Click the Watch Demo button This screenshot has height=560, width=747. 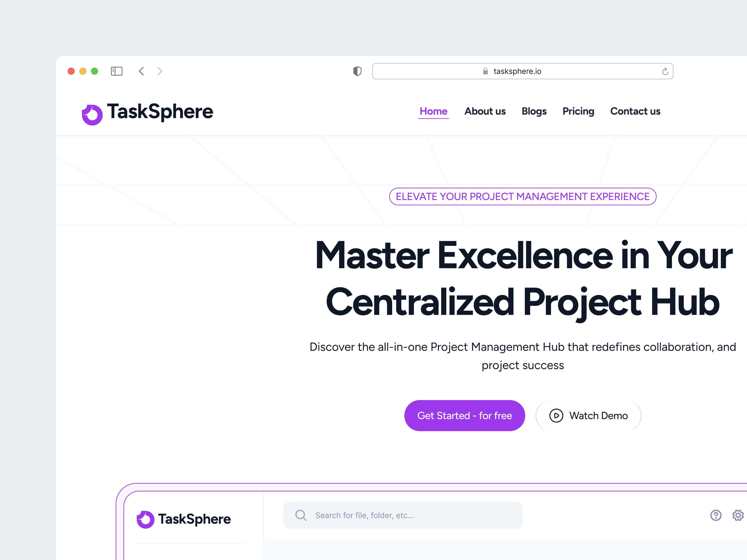coord(598,416)
